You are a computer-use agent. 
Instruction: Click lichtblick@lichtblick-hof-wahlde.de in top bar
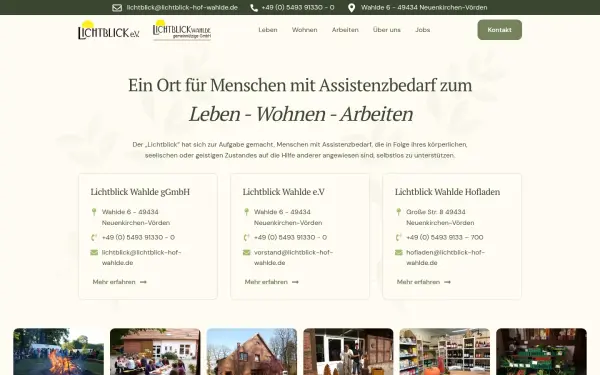(182, 8)
